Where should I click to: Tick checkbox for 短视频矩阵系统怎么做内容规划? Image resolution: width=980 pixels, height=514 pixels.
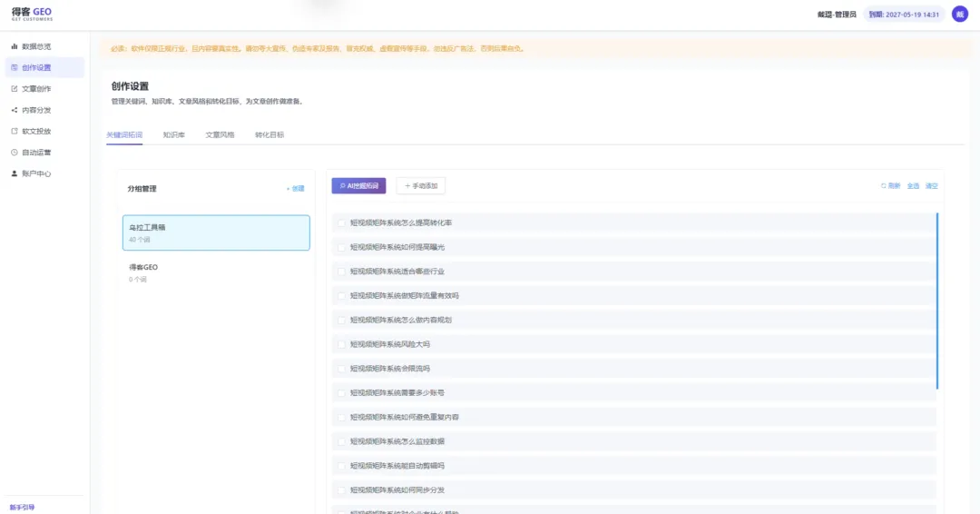point(341,321)
